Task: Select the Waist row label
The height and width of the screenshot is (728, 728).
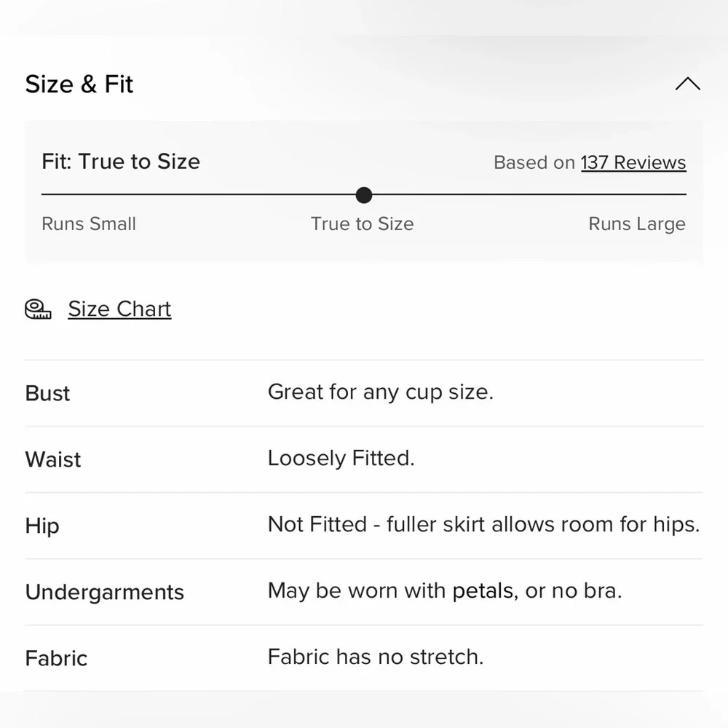Action: pyautogui.click(x=53, y=459)
